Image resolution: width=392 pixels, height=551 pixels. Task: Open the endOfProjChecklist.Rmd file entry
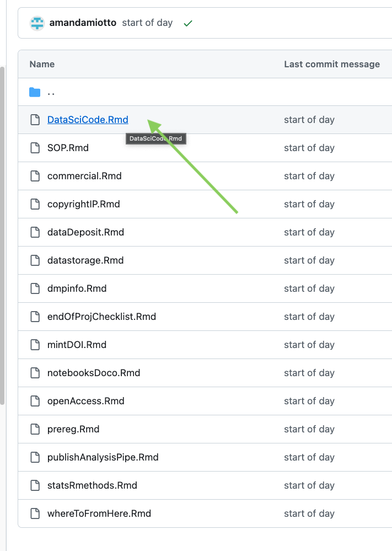click(101, 317)
